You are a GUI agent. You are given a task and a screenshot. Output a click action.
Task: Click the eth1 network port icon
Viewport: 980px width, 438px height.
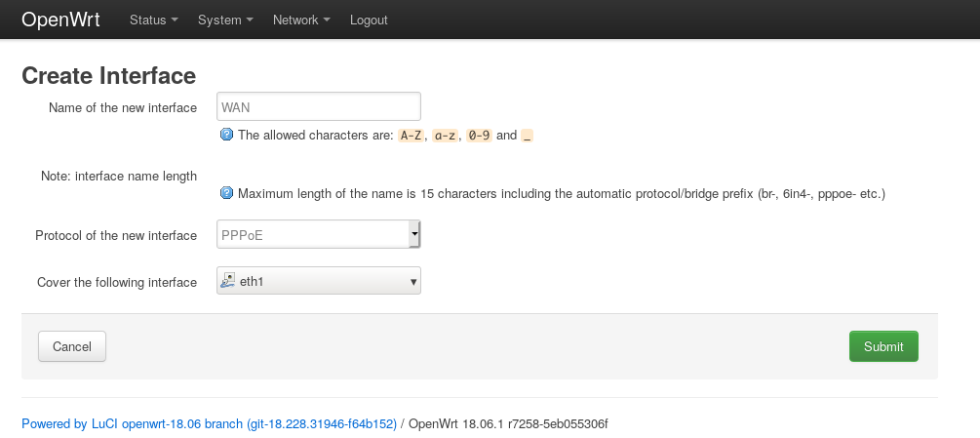[x=228, y=282]
